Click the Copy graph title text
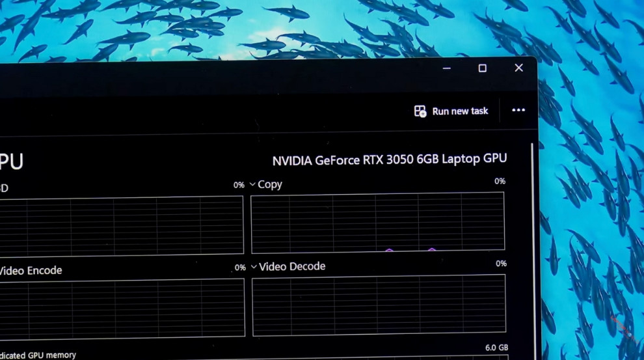This screenshot has height=360, width=644. pyautogui.click(x=270, y=184)
